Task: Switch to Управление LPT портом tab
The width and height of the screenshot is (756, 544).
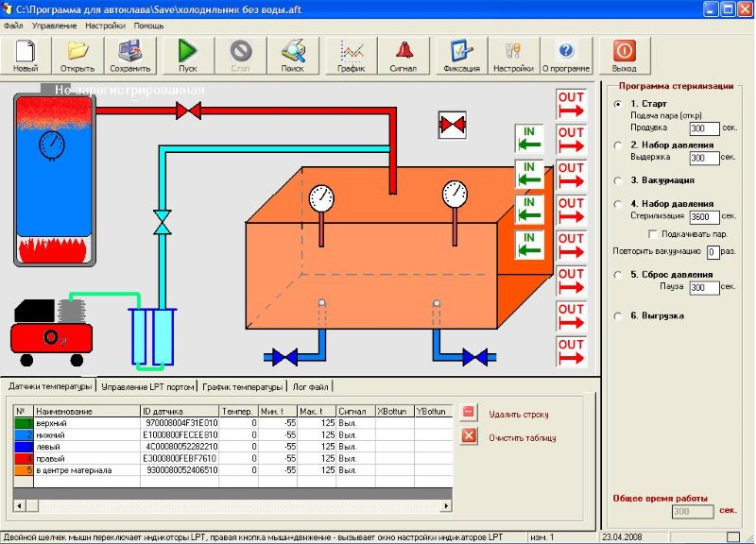Action: point(147,387)
